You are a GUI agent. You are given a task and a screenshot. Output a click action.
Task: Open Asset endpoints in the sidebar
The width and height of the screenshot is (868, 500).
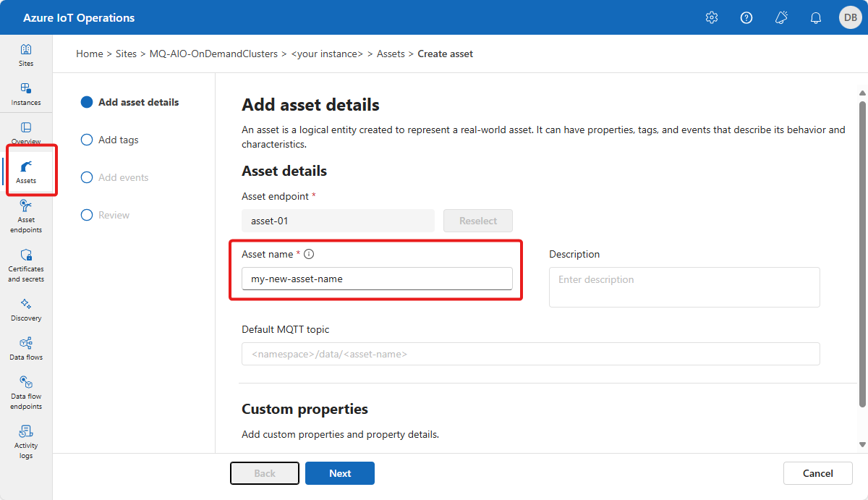point(26,216)
